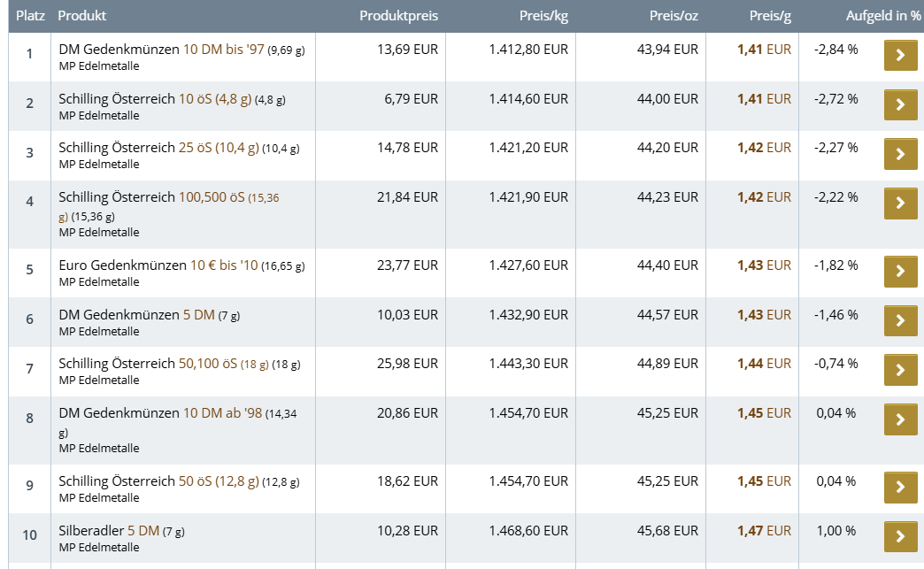Open arrow button for Euro Gedenkmünzen 10 €
The width and height of the screenshot is (924, 569).
coord(900,272)
